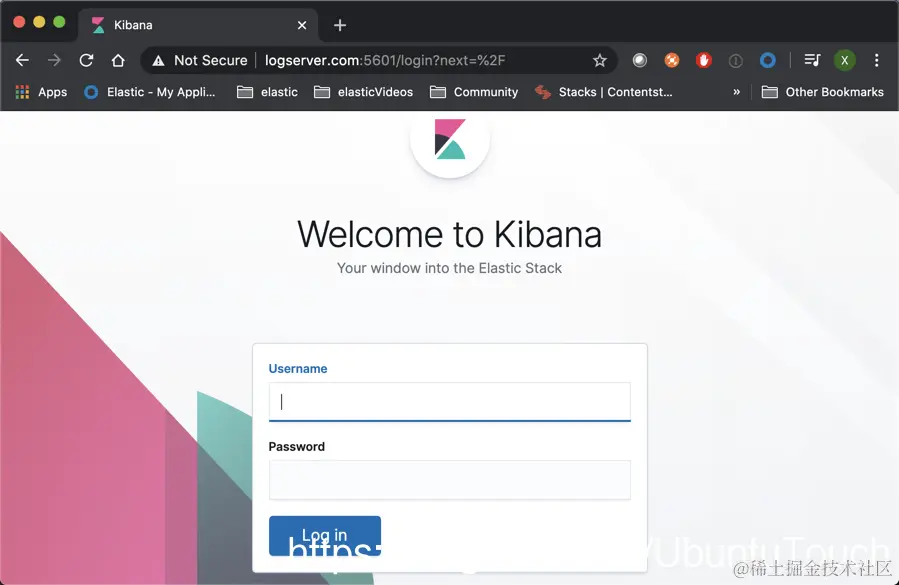Go to the browser home page

tap(118, 60)
